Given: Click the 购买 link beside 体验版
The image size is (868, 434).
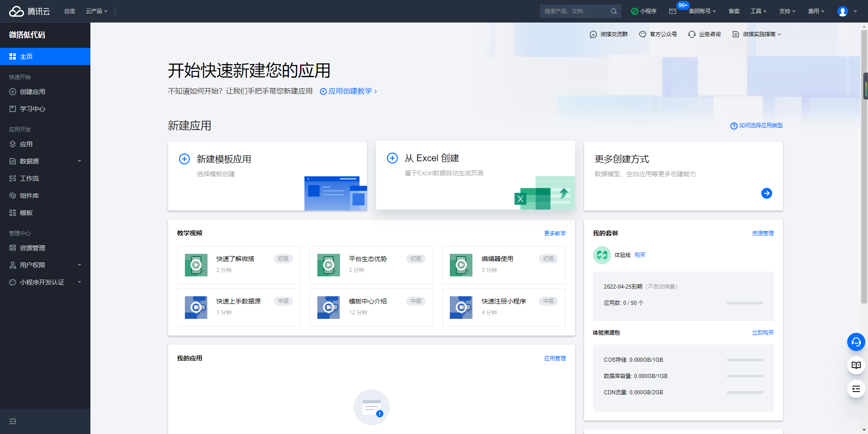Looking at the screenshot, I should (x=640, y=255).
